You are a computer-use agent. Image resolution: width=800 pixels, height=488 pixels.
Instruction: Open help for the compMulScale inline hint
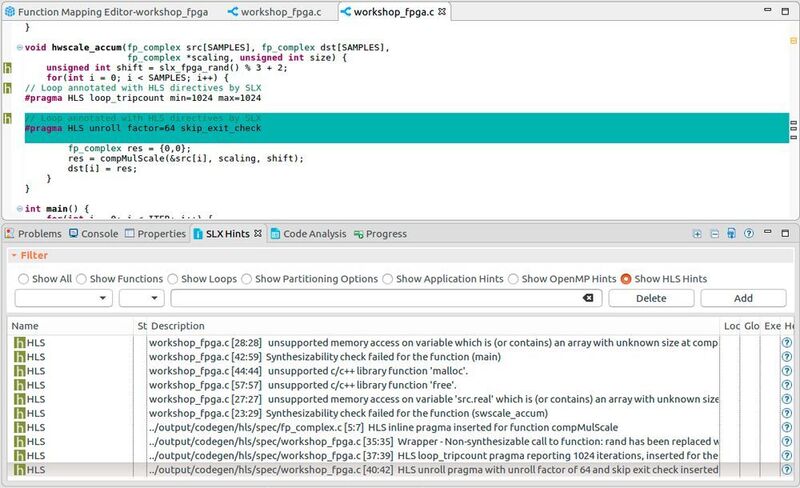[x=786, y=427]
